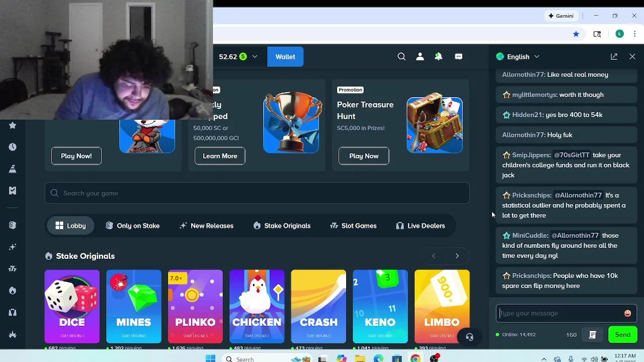Image resolution: width=644 pixels, height=362 pixels.
Task: Click the search magnifier in site header
Action: (x=401, y=57)
